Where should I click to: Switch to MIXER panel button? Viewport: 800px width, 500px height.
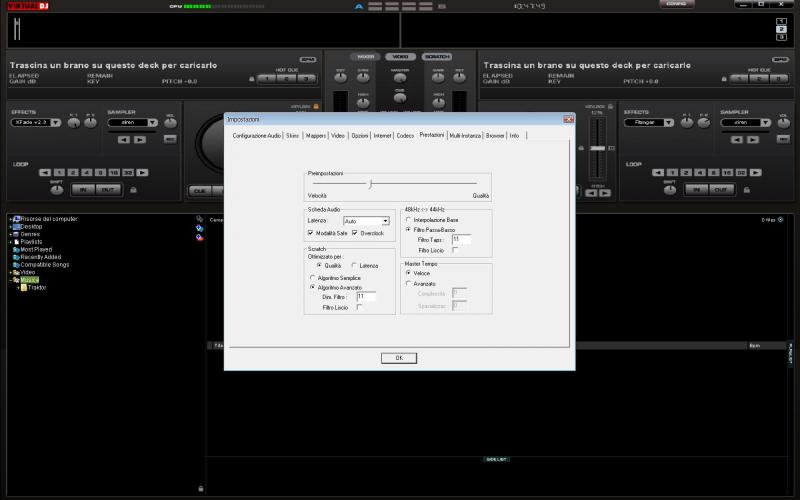(x=365, y=57)
